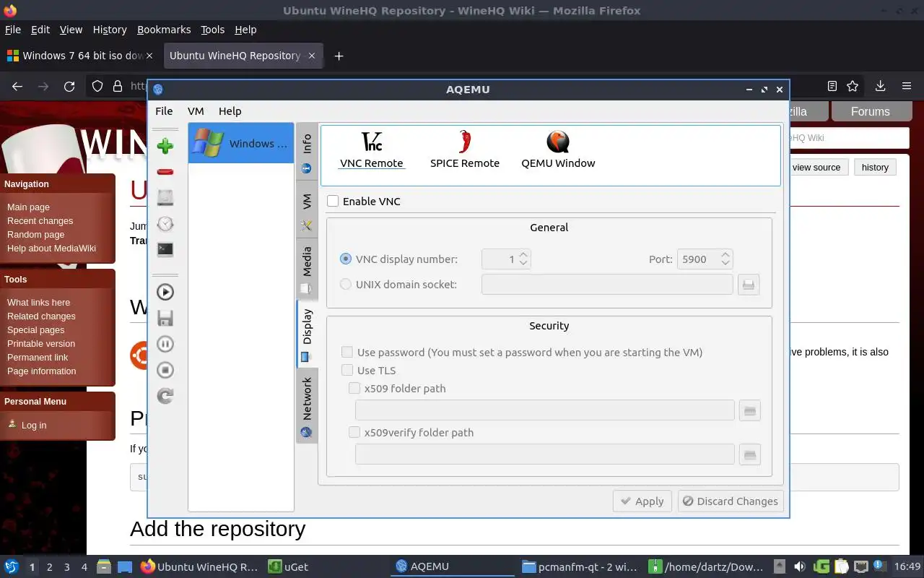This screenshot has height=578, width=924.
Task: Click the volume speaker tray icon
Action: 799,566
